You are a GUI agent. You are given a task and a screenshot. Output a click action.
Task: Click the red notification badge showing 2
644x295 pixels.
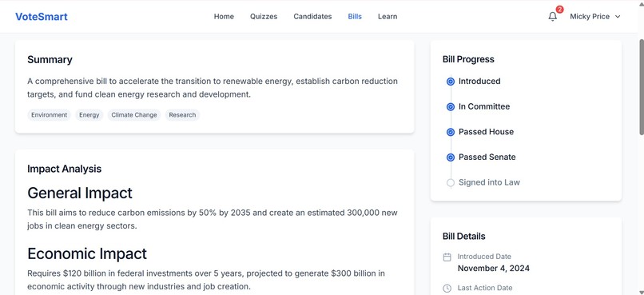point(559,10)
